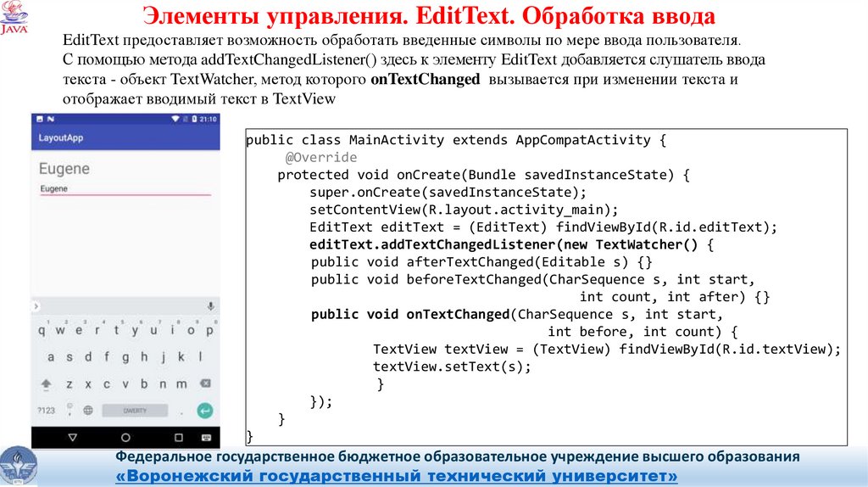Expand the suggestion strip chevron arrow
This screenshot has width=868, height=487.
tap(36, 305)
